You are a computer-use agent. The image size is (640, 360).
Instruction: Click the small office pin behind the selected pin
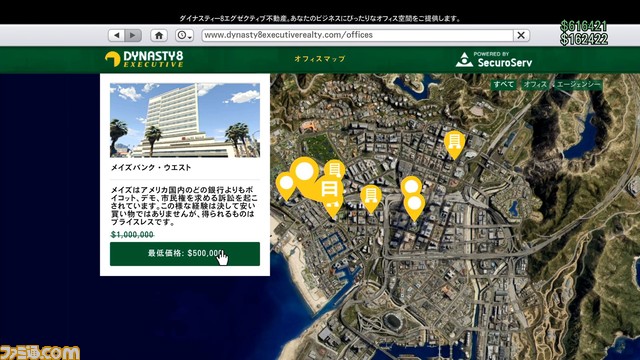(x=335, y=168)
